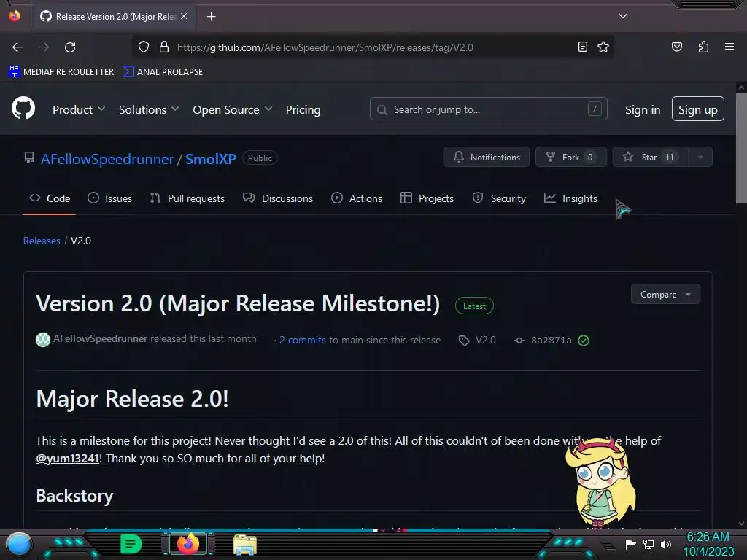The height and width of the screenshot is (560, 747).
Task: Open the second bookmark in bookmarks bar
Action: (163, 72)
